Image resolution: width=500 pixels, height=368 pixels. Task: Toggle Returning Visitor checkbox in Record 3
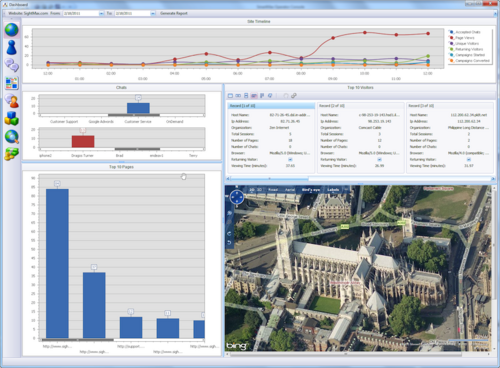coord(469,159)
